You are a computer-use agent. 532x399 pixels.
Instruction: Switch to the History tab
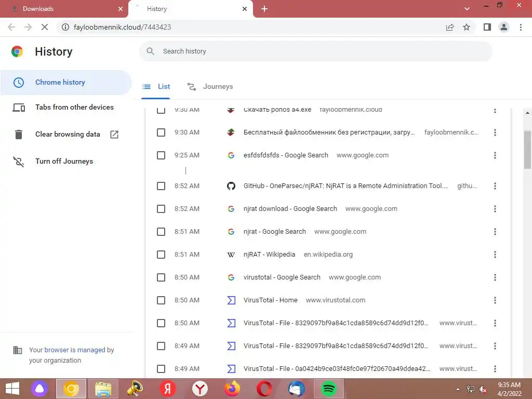point(190,9)
